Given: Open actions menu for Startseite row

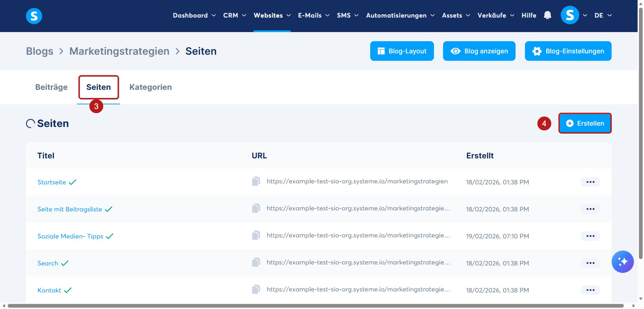Looking at the screenshot, I should coord(590,182).
